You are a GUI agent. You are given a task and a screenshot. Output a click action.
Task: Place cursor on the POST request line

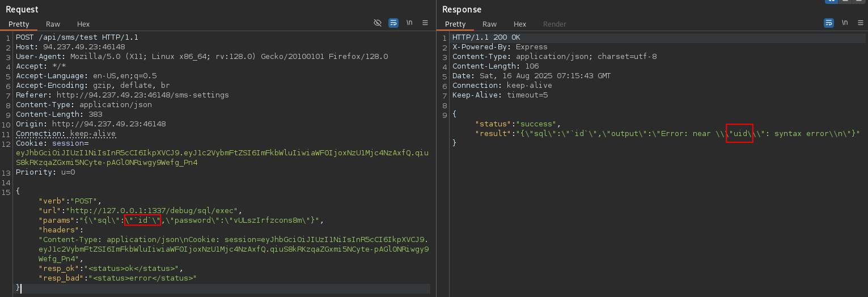pos(77,37)
